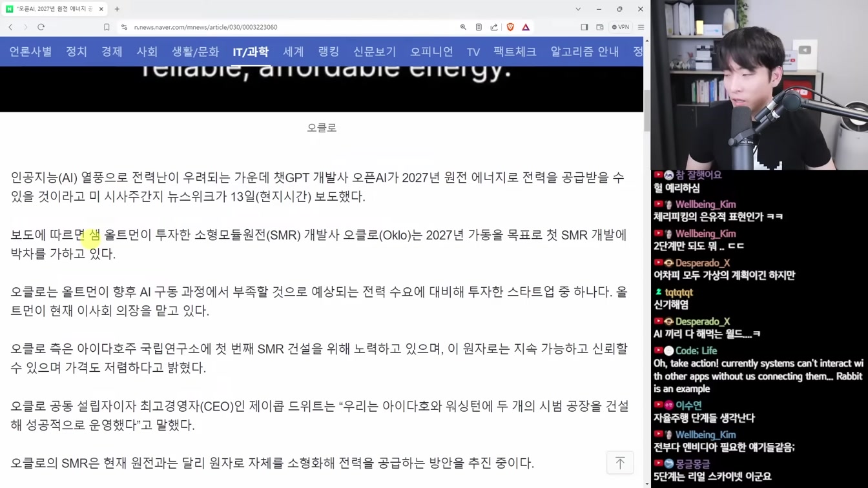Open a new browser tab
Viewport: 868px width, 488px height.
tap(117, 9)
